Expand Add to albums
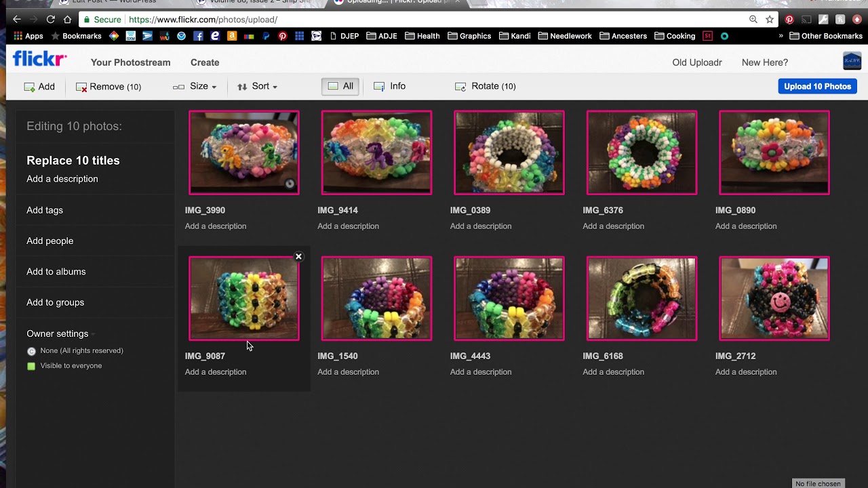This screenshot has height=488, width=868. pos(56,272)
